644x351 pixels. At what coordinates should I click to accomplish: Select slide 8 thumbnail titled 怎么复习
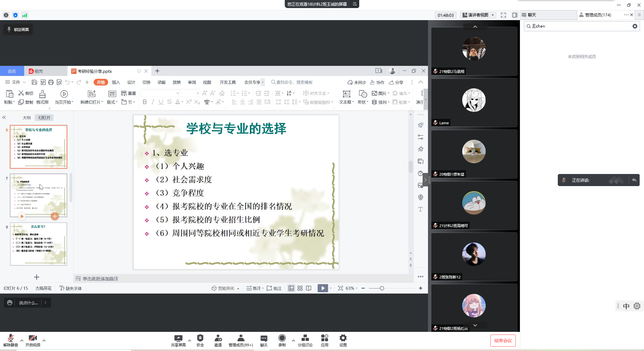click(x=39, y=244)
